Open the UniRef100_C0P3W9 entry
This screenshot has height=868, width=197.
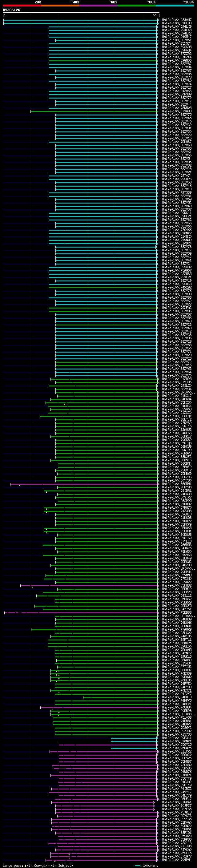(x=177, y=94)
